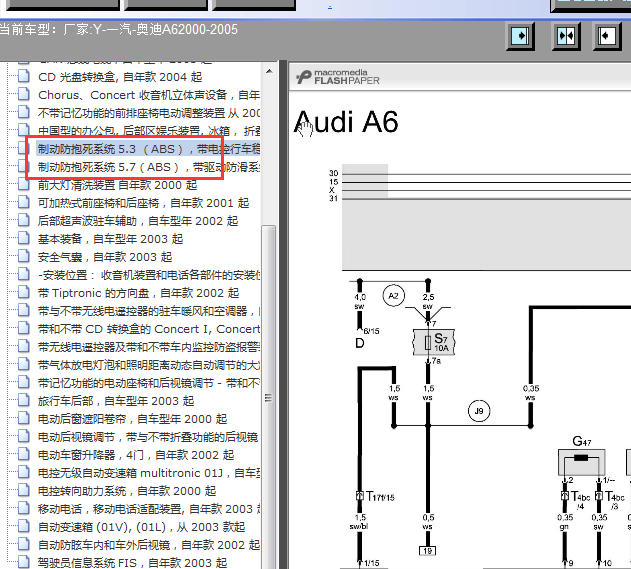Click document icon beside 可加热式前座椅 entry
This screenshot has width=631, height=569.
[24, 202]
